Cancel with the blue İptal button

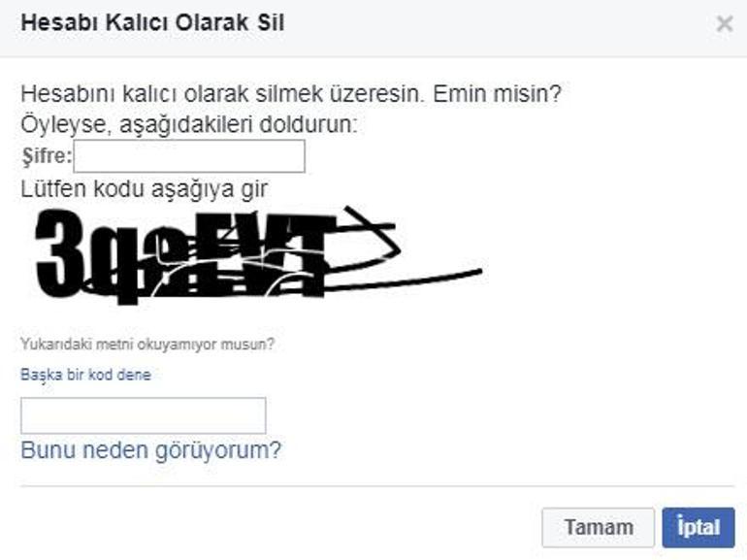tap(698, 528)
